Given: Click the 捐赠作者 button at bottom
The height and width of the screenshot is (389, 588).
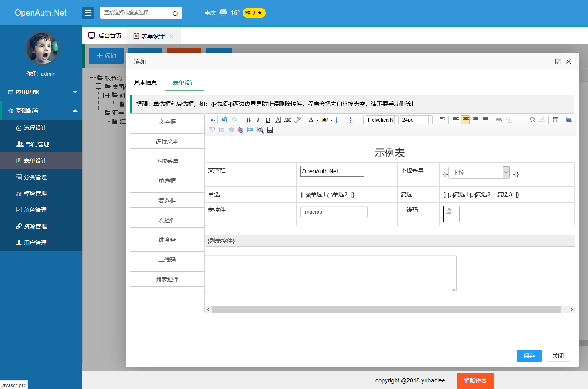Looking at the screenshot, I should tap(475, 381).
